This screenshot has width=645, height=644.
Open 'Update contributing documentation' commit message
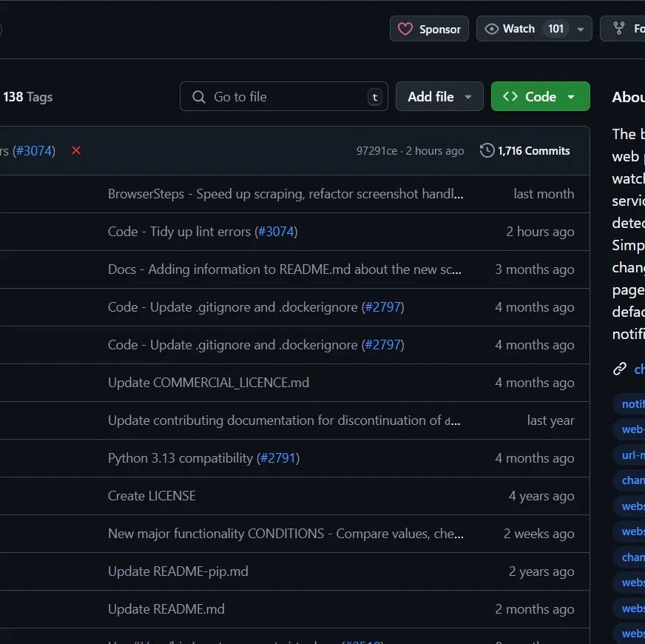click(284, 420)
